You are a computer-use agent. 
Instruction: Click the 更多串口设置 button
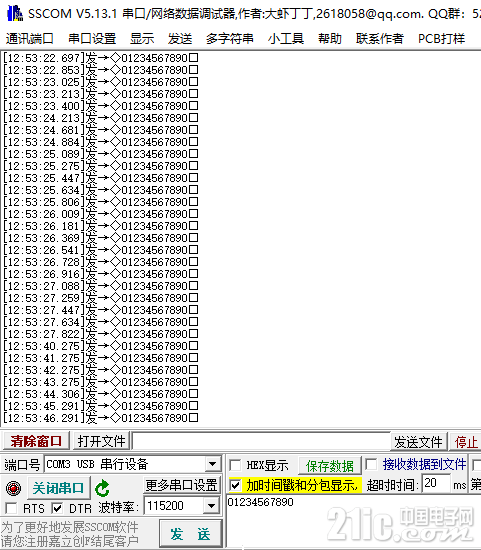point(182,485)
